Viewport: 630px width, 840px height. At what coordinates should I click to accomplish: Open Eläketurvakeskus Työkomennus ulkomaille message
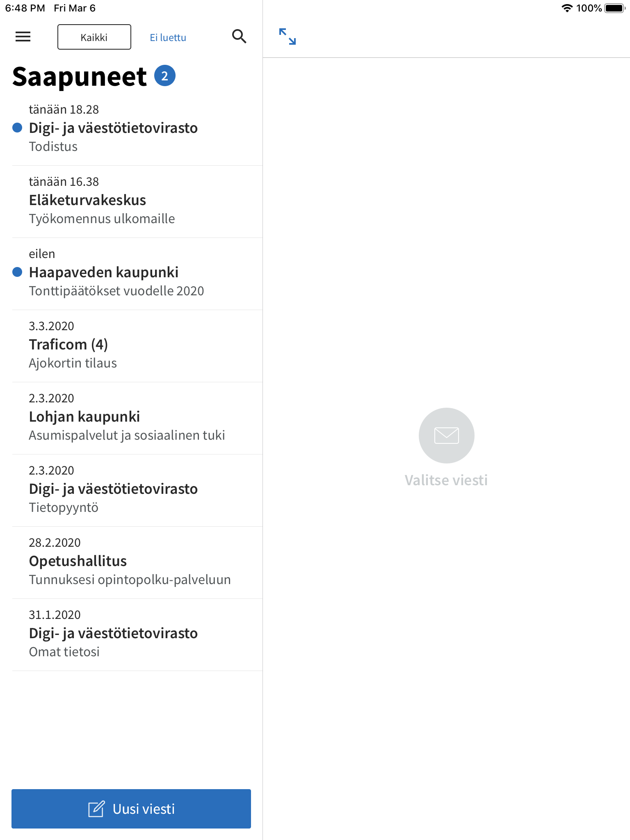[137, 202]
